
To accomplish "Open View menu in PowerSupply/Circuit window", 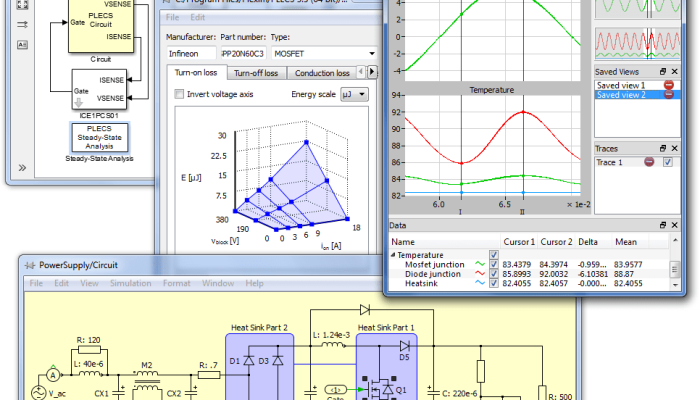I will point(89,283).
